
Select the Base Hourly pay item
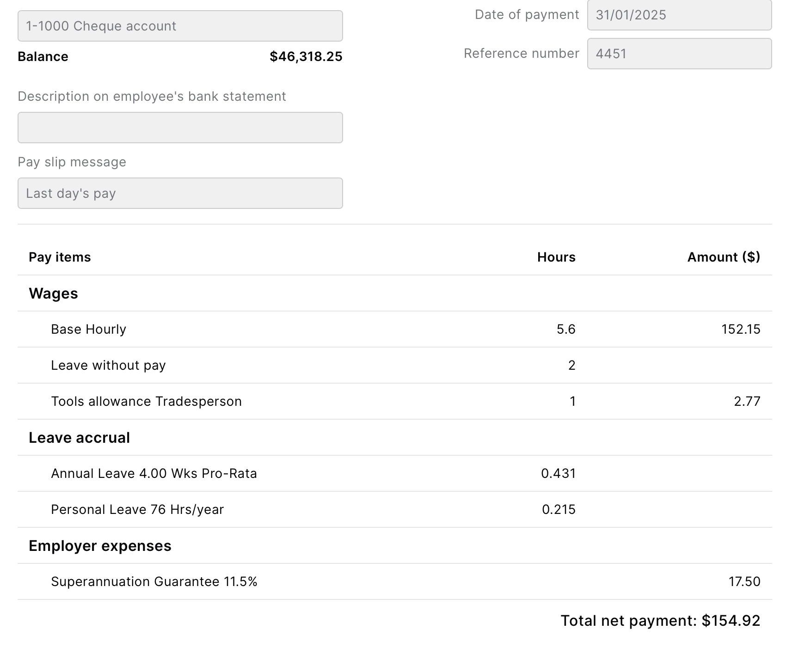pos(88,329)
